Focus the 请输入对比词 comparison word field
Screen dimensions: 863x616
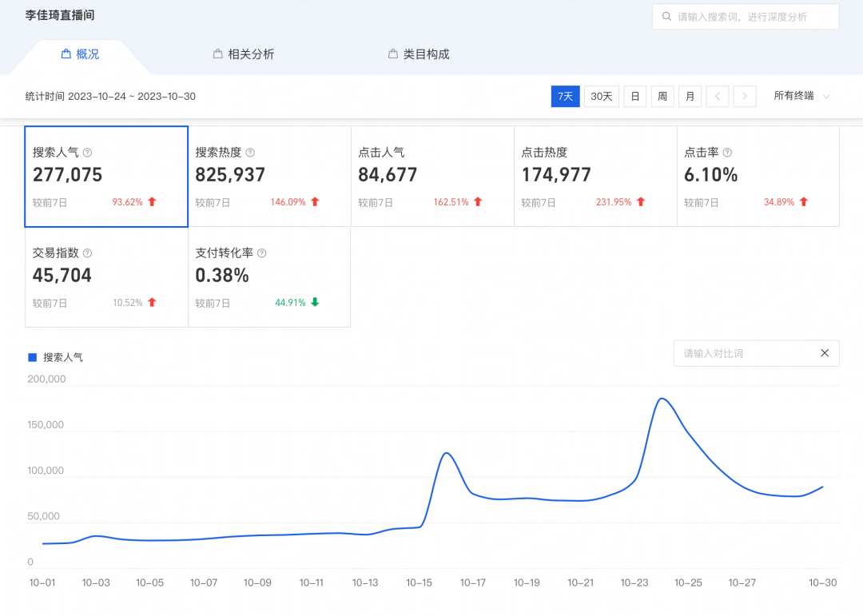coord(756,353)
